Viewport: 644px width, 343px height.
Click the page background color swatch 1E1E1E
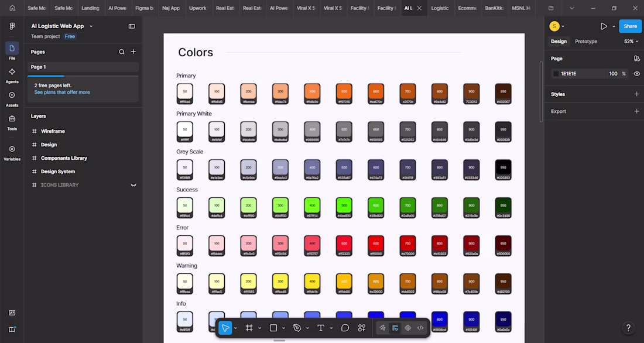(x=556, y=74)
